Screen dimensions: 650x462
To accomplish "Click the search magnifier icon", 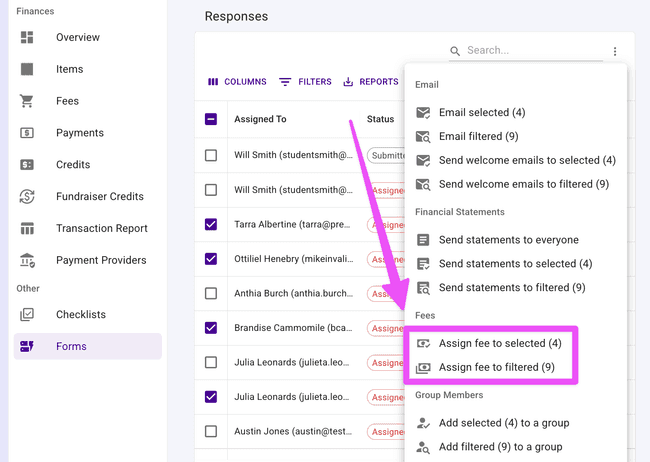I will [455, 51].
